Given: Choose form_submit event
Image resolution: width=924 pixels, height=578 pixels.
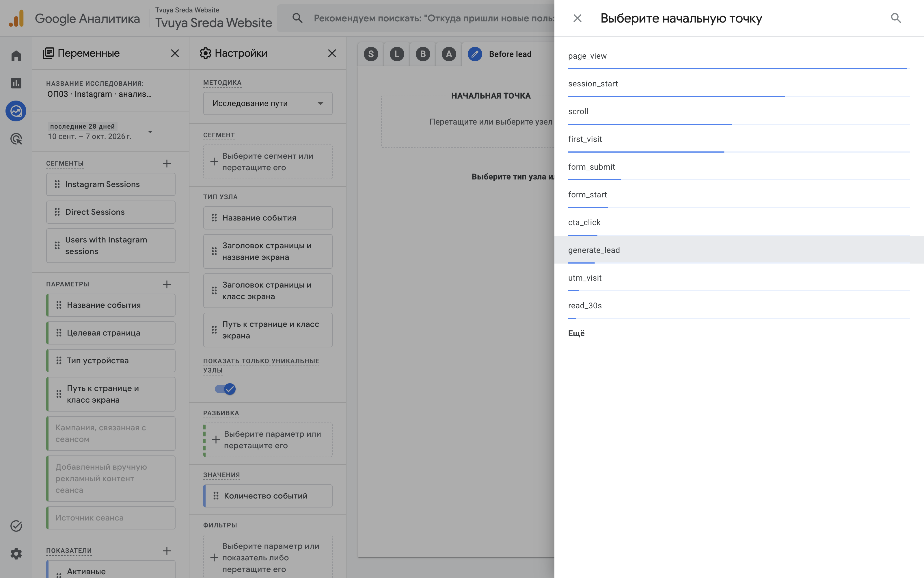Looking at the screenshot, I should 739,167.
